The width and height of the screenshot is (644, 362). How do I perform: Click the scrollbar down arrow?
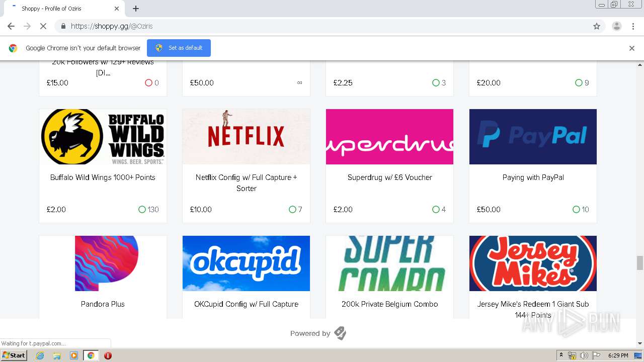point(640,343)
